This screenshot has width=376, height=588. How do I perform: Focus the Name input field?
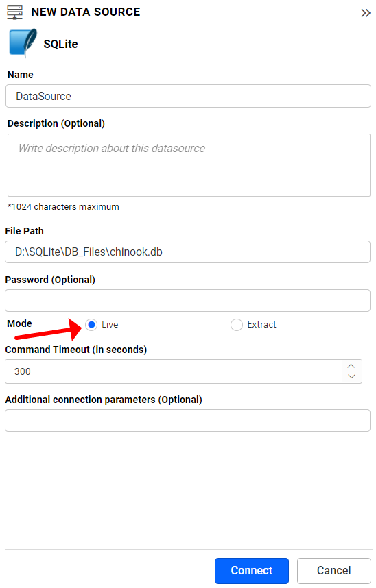tap(188, 96)
